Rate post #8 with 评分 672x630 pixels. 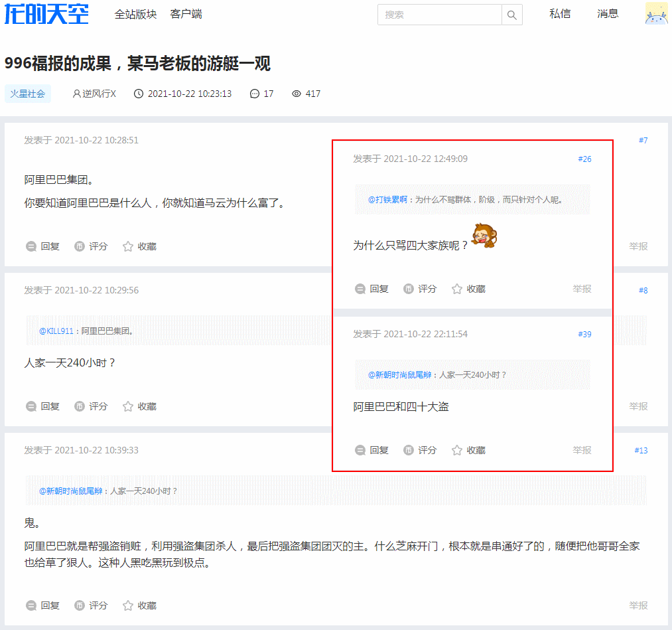91,406
